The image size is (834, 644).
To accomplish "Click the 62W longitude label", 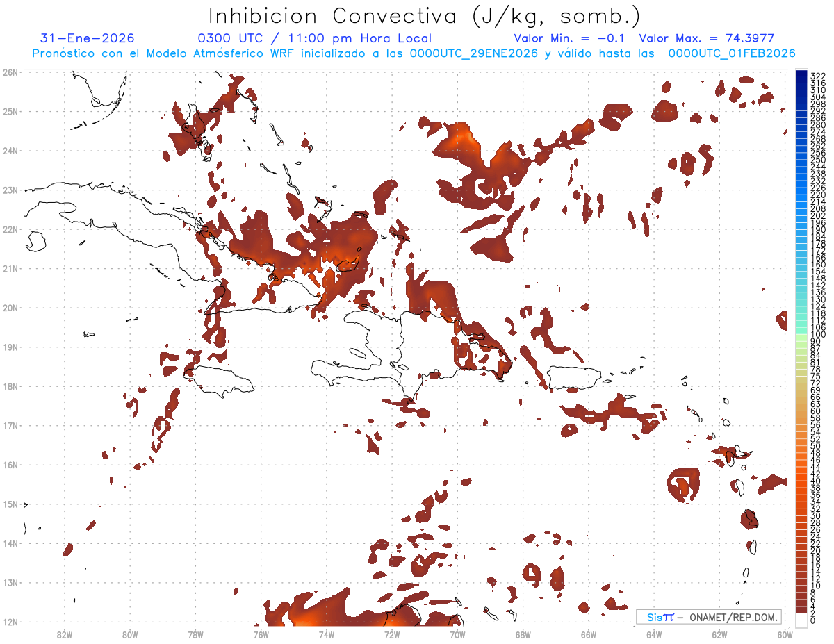I will [719, 634].
